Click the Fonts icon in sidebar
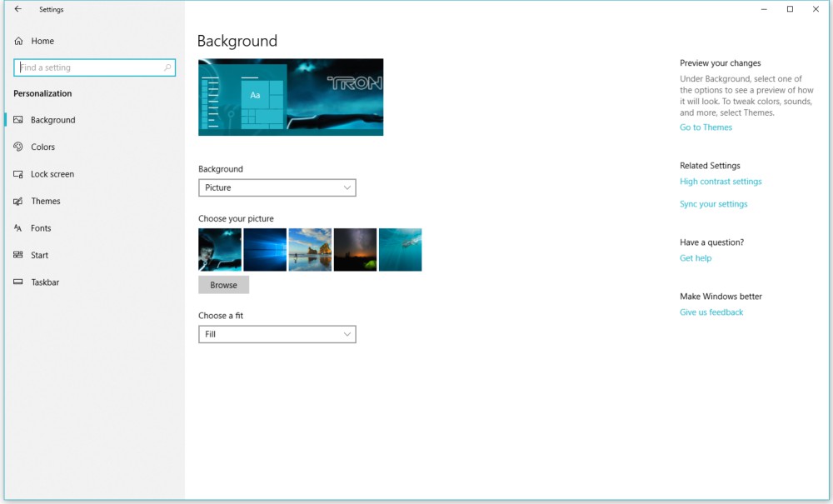The image size is (833, 504). pos(18,228)
